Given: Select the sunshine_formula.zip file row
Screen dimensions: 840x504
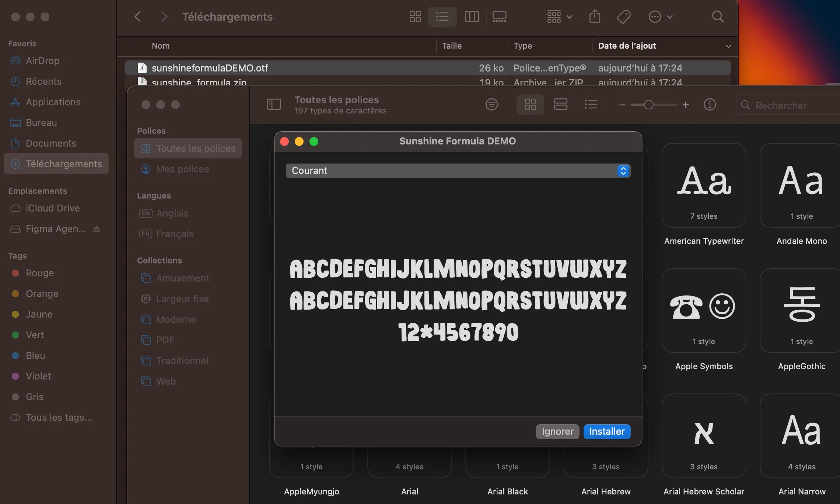Looking at the screenshot, I should tap(427, 81).
